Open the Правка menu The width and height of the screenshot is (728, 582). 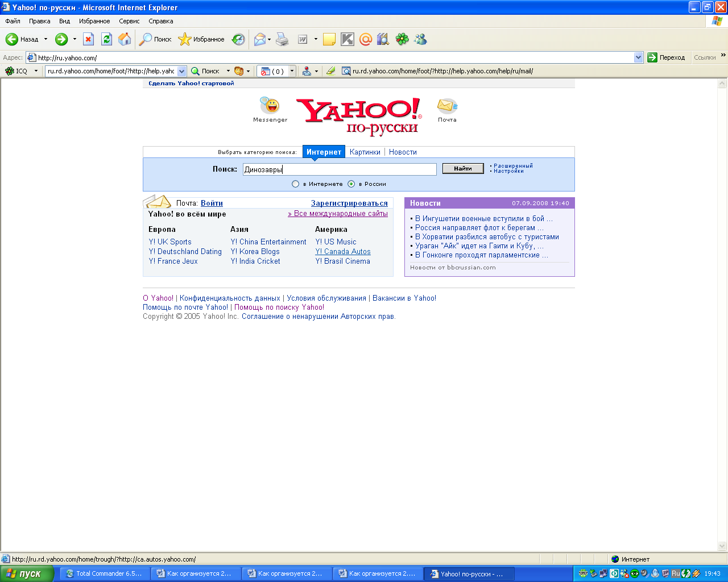pyautogui.click(x=40, y=21)
